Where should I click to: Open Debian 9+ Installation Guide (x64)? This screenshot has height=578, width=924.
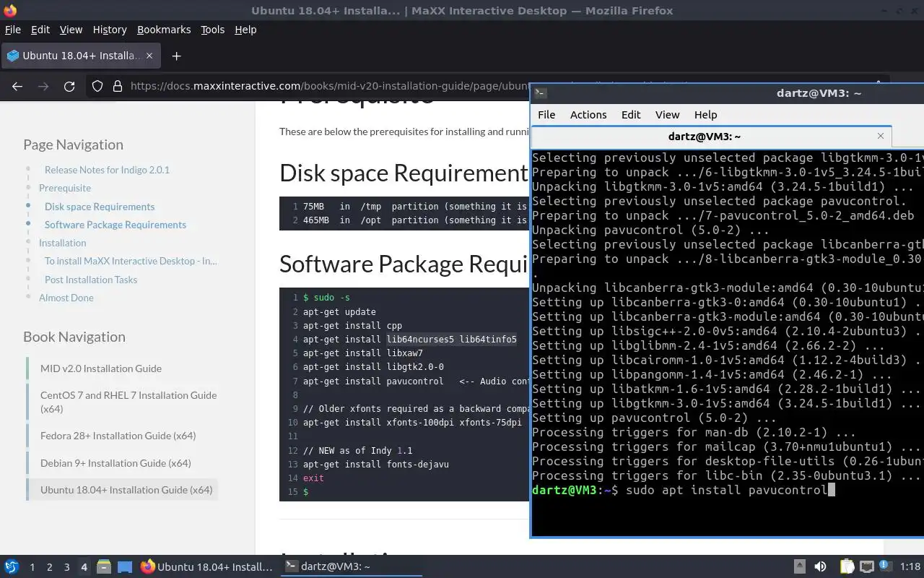pyautogui.click(x=115, y=463)
